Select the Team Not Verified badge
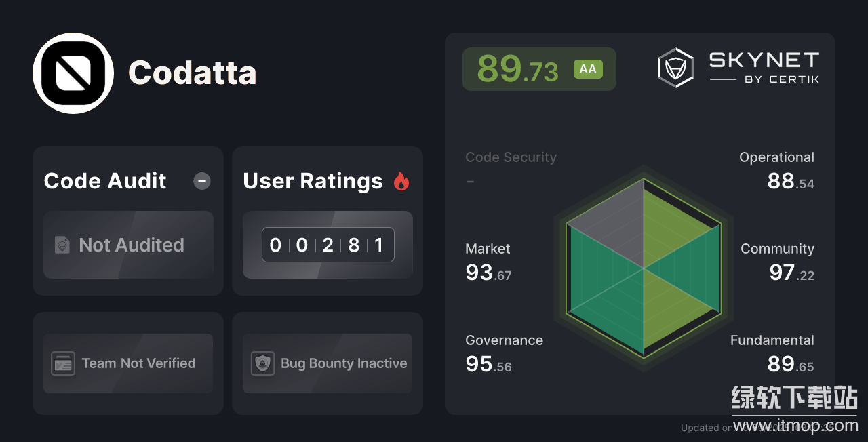The height and width of the screenshot is (442, 868). click(128, 363)
